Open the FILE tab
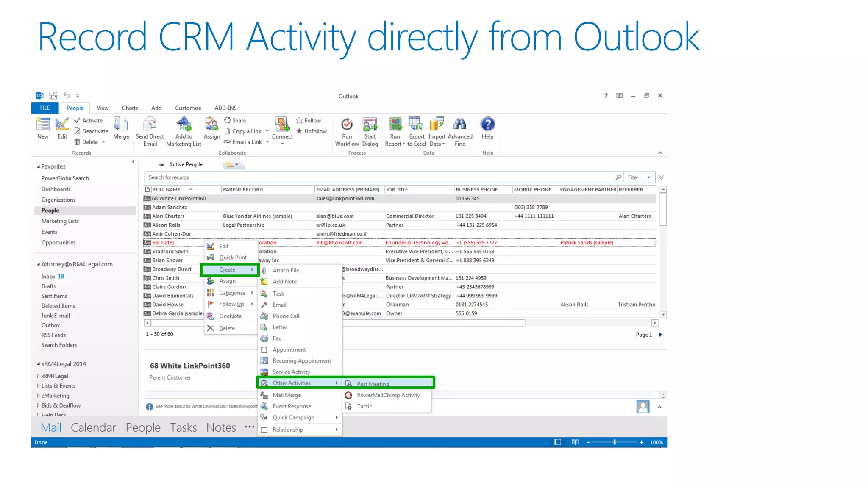 point(45,108)
